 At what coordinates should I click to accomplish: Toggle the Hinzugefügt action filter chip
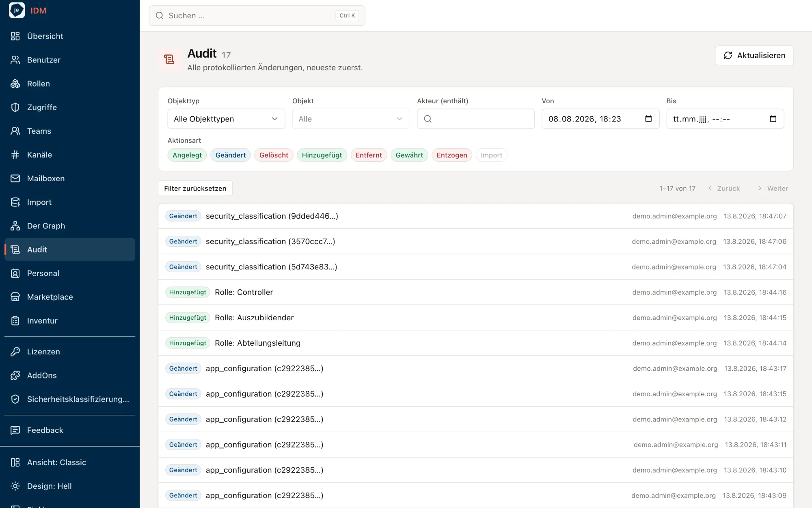pos(322,155)
